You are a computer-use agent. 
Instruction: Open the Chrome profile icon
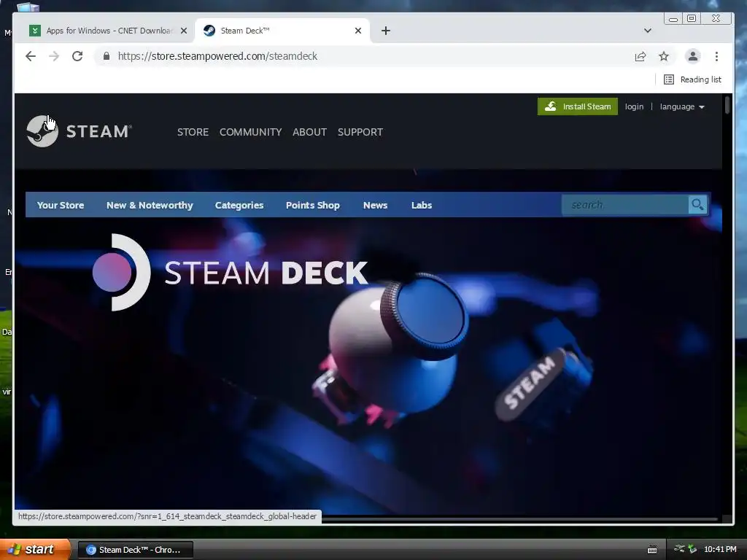[x=693, y=56]
